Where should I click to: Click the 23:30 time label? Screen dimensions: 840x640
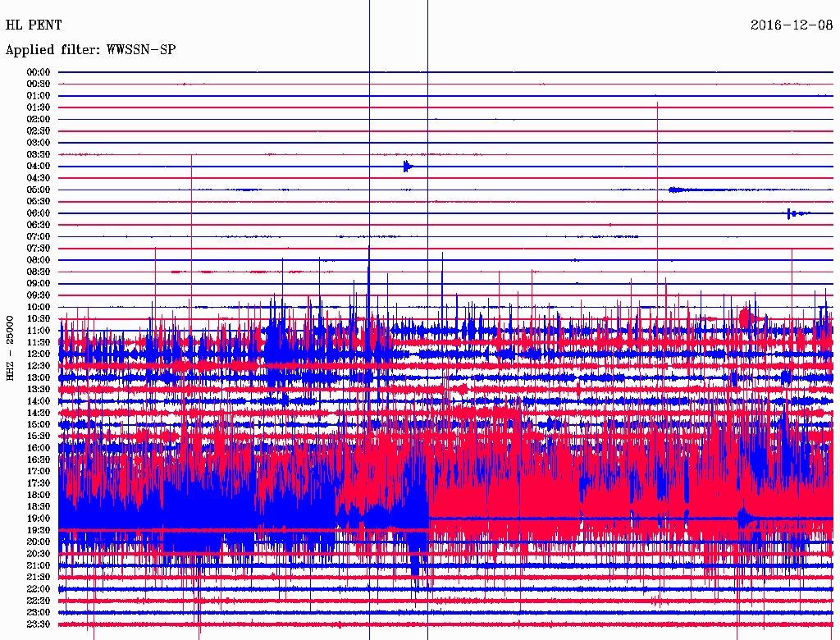point(39,624)
